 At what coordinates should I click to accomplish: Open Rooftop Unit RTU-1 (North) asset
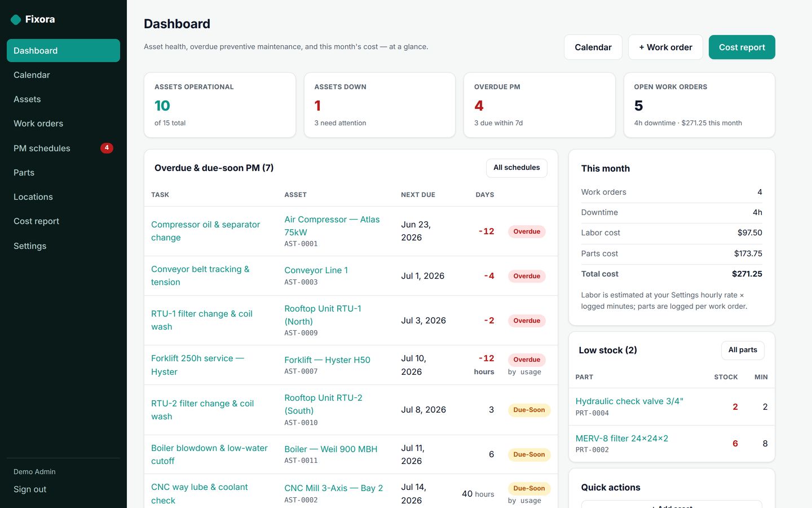pos(323,315)
